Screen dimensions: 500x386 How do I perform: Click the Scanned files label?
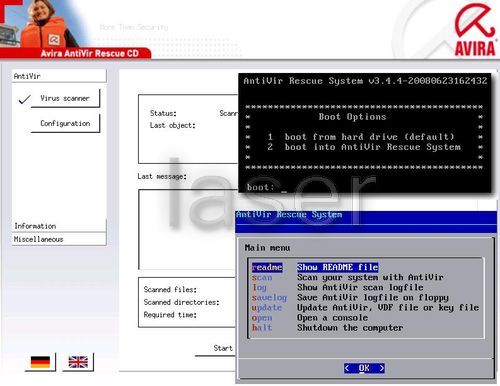click(x=170, y=289)
